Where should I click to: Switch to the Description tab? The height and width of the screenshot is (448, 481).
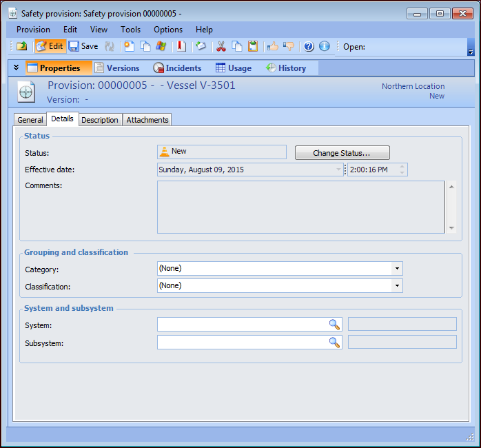(x=100, y=120)
